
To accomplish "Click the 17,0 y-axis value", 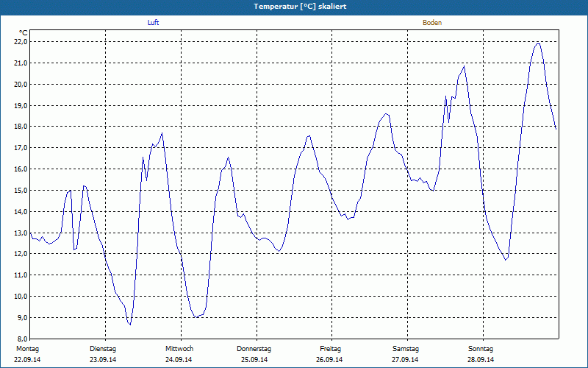I will 21,148.
